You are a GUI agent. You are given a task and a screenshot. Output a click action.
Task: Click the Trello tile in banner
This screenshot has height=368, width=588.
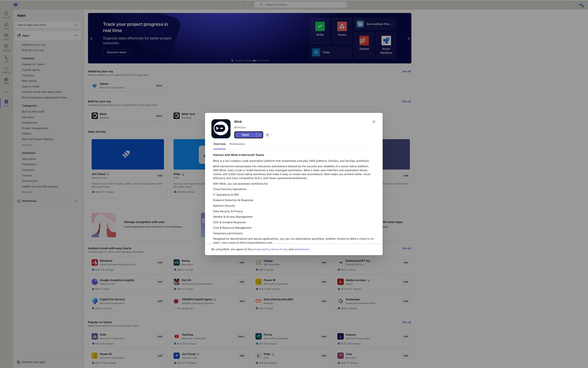pos(331,52)
